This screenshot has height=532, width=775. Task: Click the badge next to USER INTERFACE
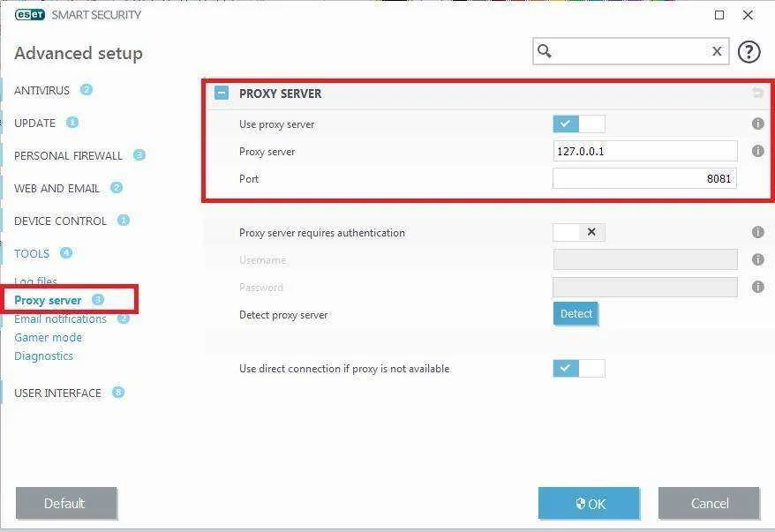tap(118, 393)
